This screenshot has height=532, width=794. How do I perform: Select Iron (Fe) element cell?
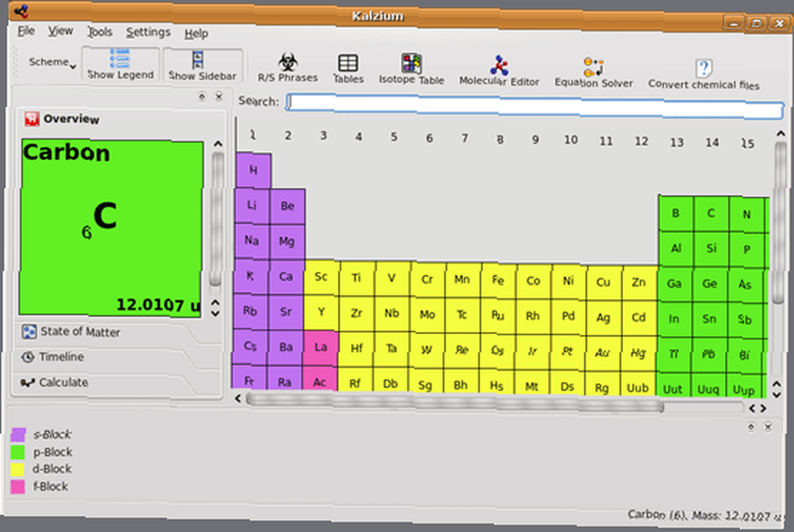499,280
